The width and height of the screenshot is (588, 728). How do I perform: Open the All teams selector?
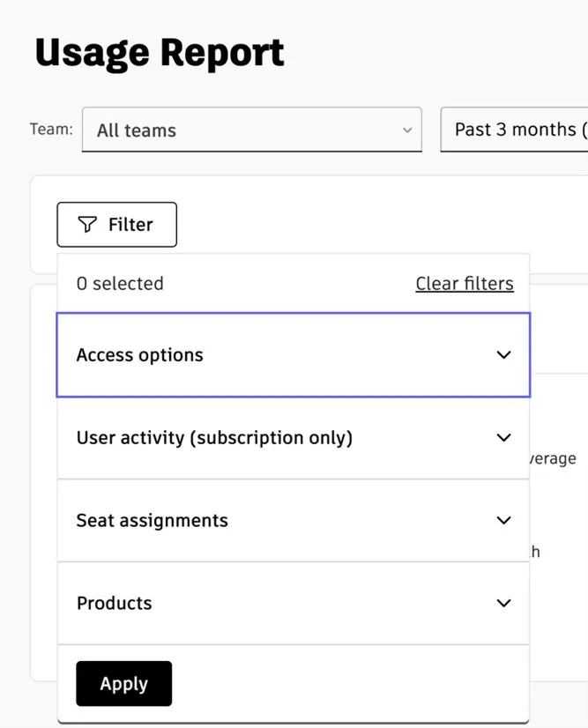click(251, 130)
